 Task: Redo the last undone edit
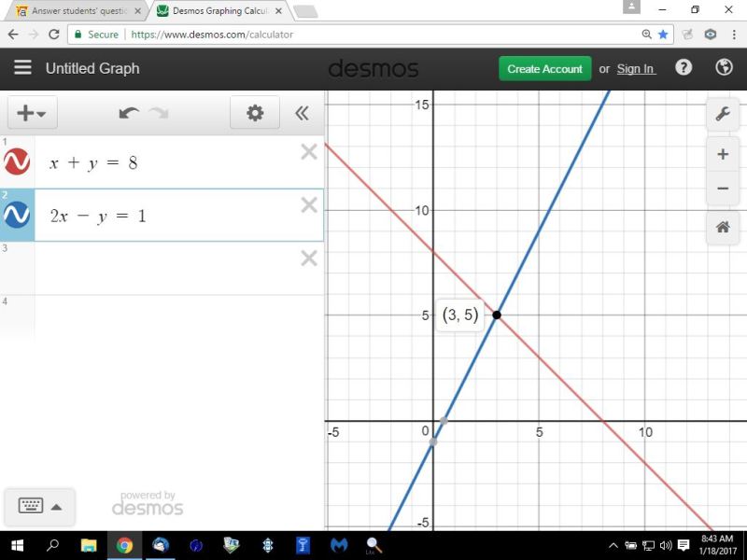[159, 113]
